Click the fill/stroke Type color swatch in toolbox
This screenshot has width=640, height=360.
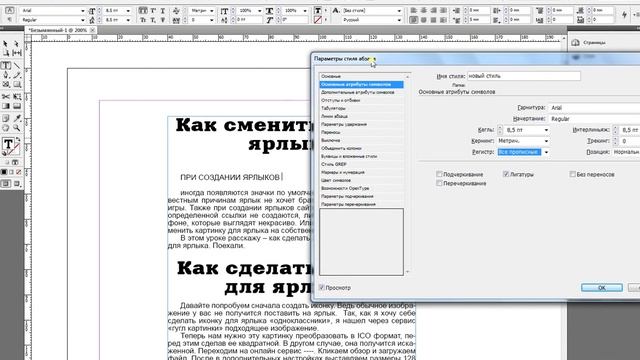(8, 144)
